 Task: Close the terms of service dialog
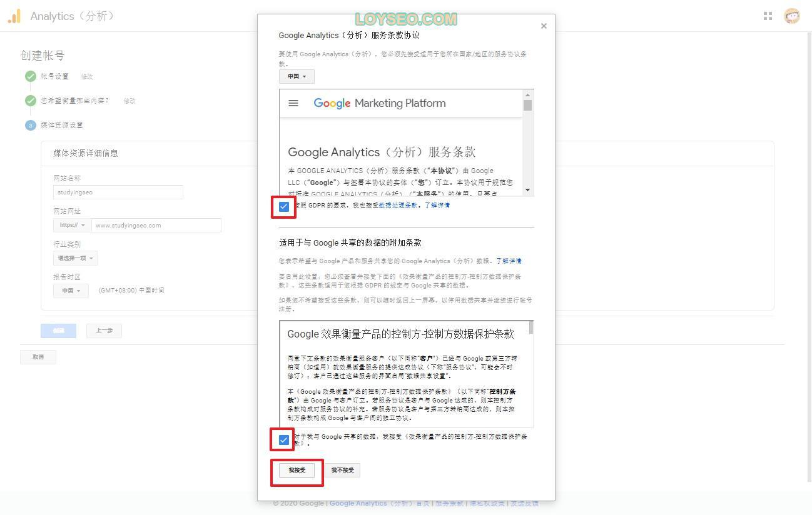point(544,26)
